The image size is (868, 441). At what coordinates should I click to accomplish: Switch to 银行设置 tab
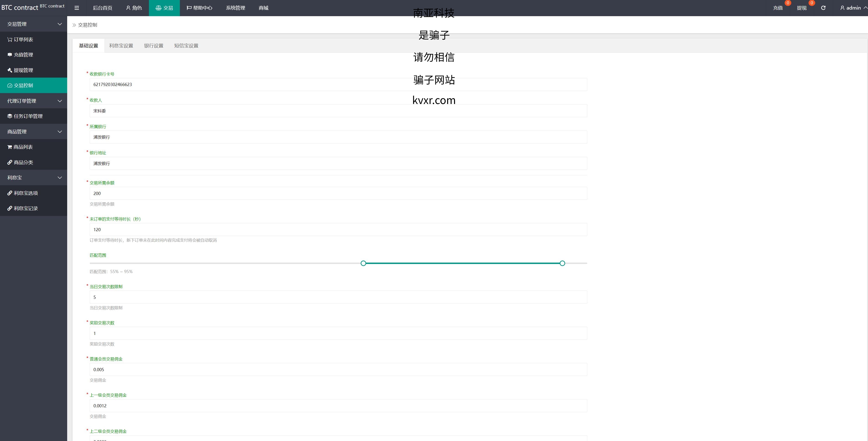point(154,46)
